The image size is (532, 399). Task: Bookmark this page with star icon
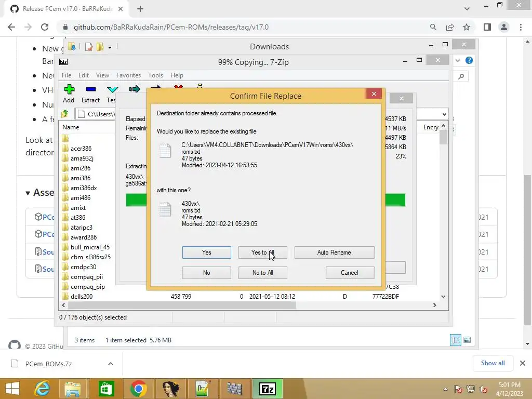point(467,27)
